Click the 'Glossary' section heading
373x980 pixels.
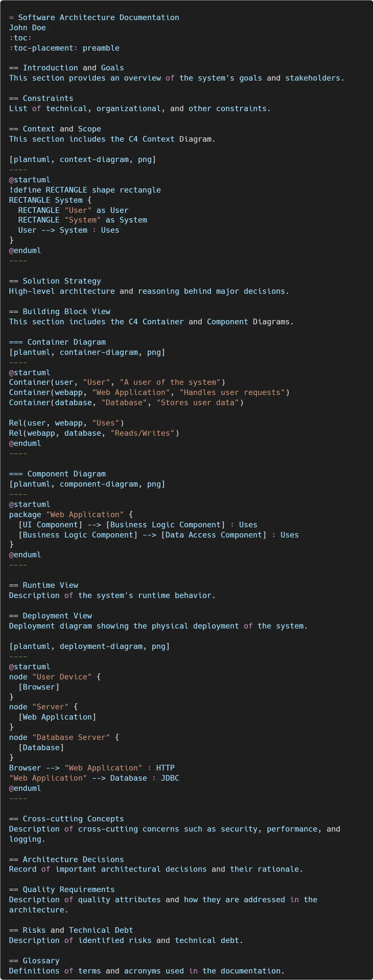(41, 960)
